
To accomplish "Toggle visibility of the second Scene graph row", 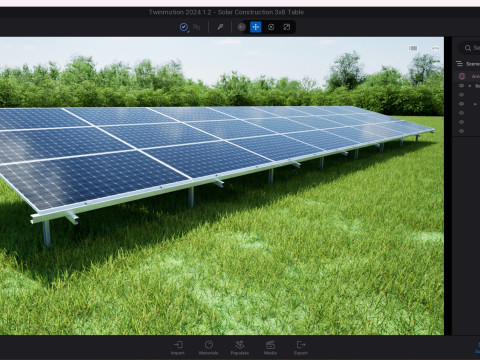I will point(461,95).
